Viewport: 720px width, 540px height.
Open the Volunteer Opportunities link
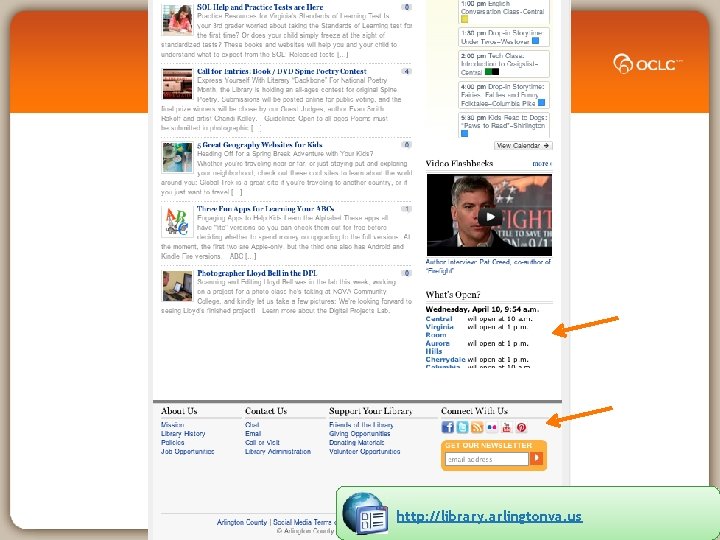(365, 452)
